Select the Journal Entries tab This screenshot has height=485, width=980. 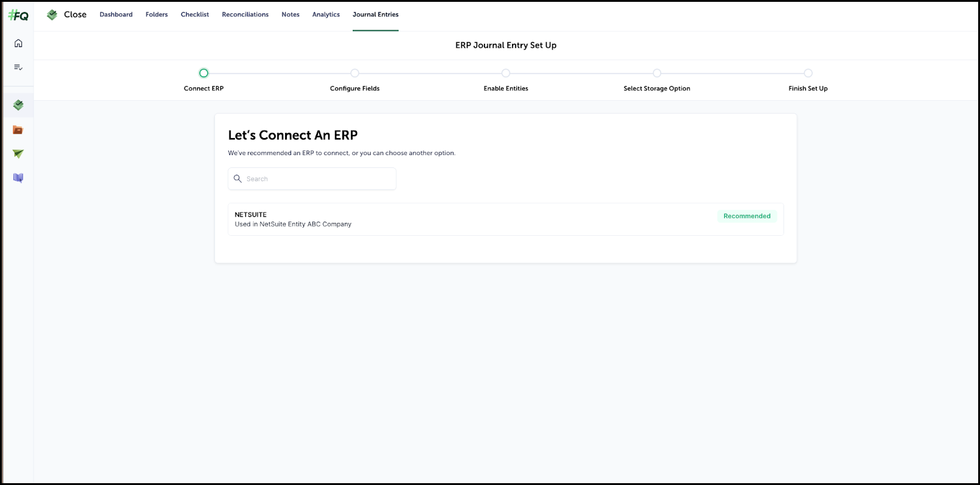pos(375,15)
